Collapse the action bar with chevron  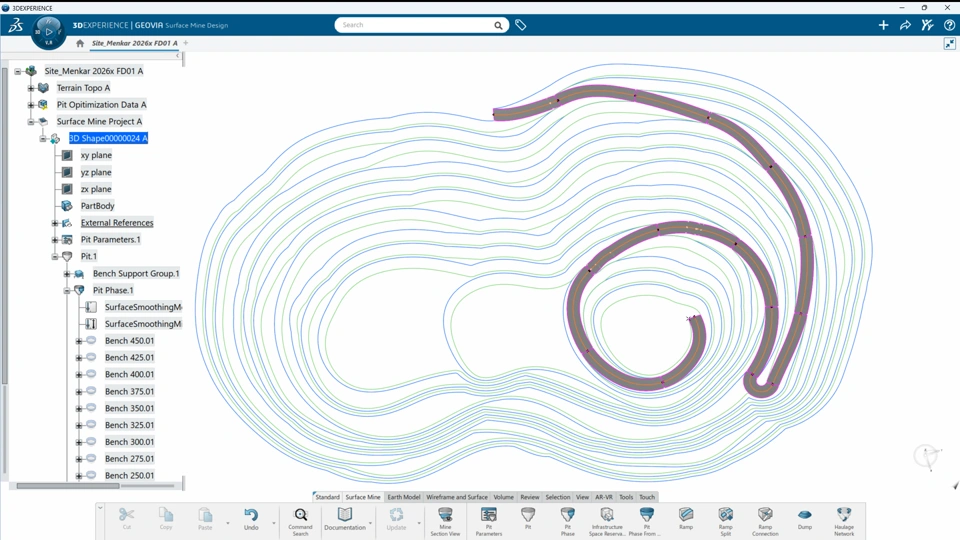coord(100,508)
